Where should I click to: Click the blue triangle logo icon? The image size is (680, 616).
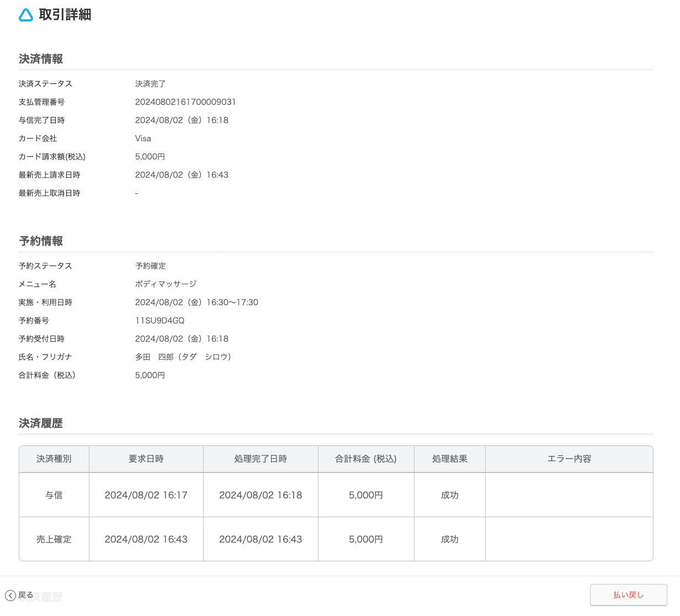point(26,15)
